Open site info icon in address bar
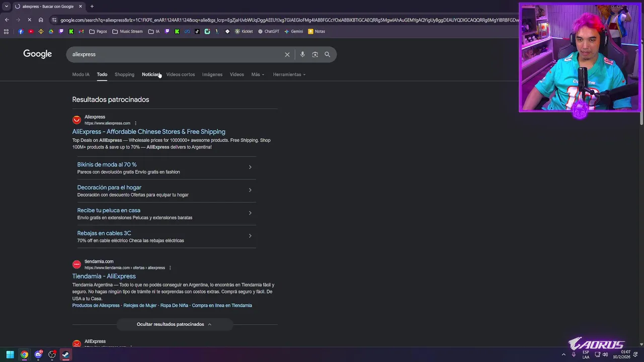 click(54, 20)
